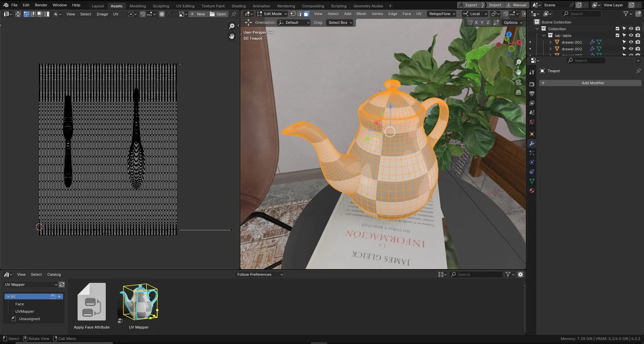
Task: Switch to the Modeling workspace tab
Action: (x=138, y=6)
